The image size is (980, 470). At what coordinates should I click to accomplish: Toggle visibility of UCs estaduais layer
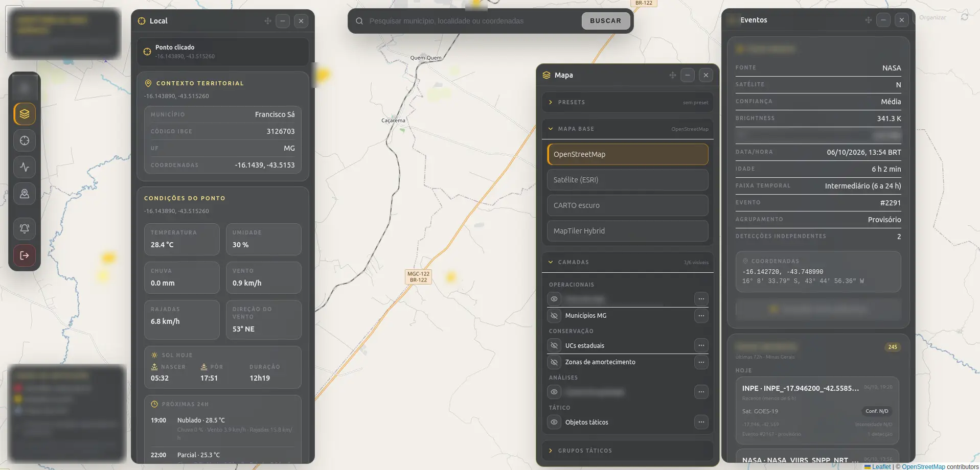[554, 345]
